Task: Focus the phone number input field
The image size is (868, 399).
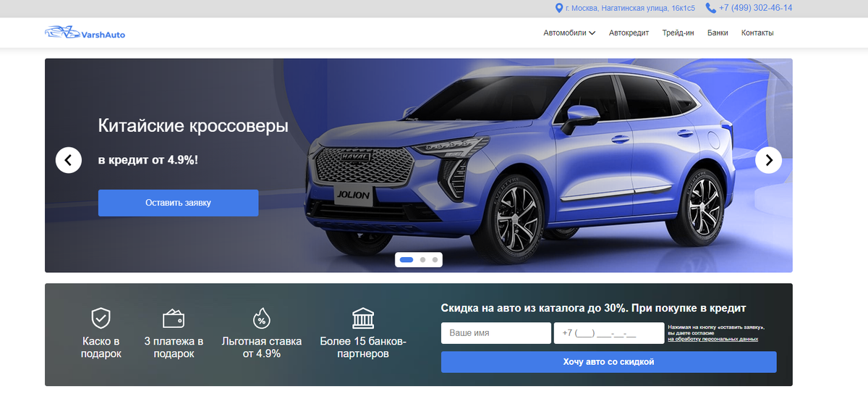Action: point(609,333)
